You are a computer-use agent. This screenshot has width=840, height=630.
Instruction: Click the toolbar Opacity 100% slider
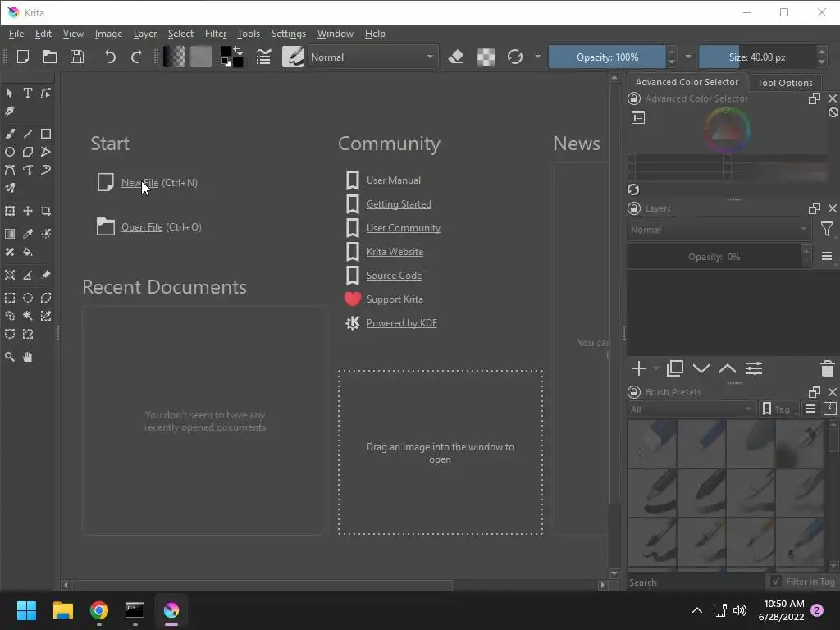coord(608,57)
